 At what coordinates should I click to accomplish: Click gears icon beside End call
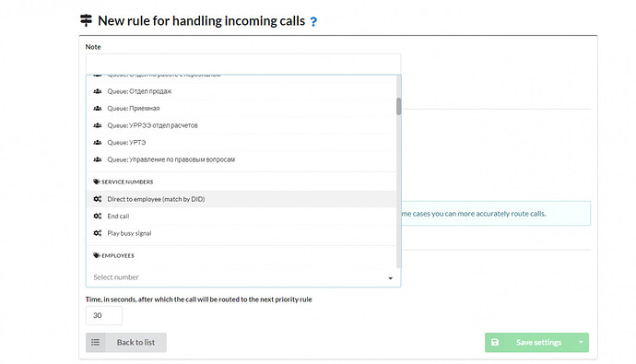pyautogui.click(x=98, y=216)
